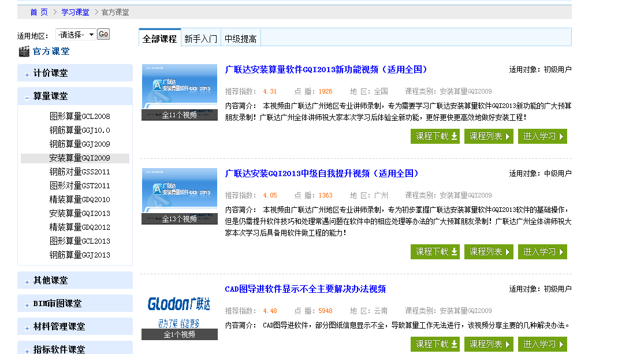The width and height of the screenshot is (644, 354).
Task: Switch to the 全部课程 tab
Action: (160, 38)
